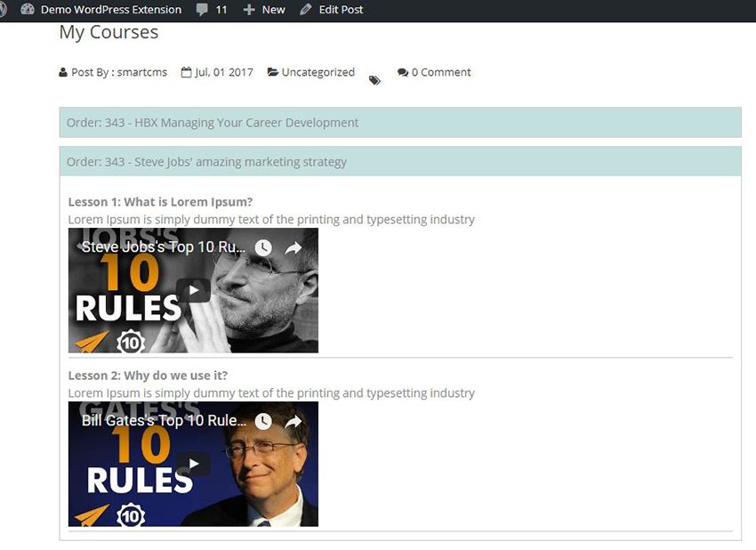Open the WordPress dashboard gauge icon

28,9
